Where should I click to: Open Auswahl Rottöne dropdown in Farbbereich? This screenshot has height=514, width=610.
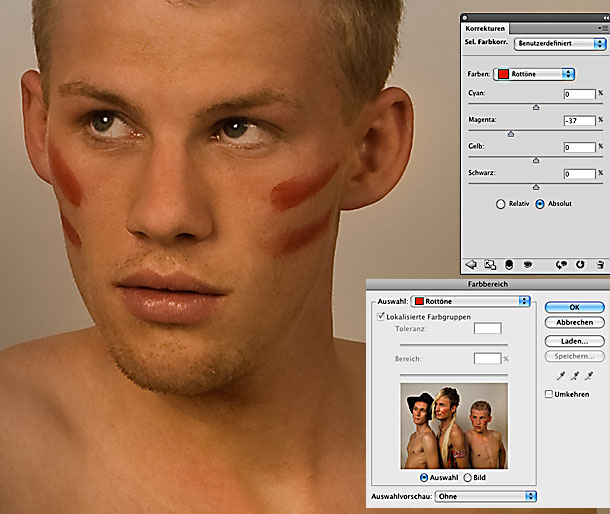pos(471,301)
